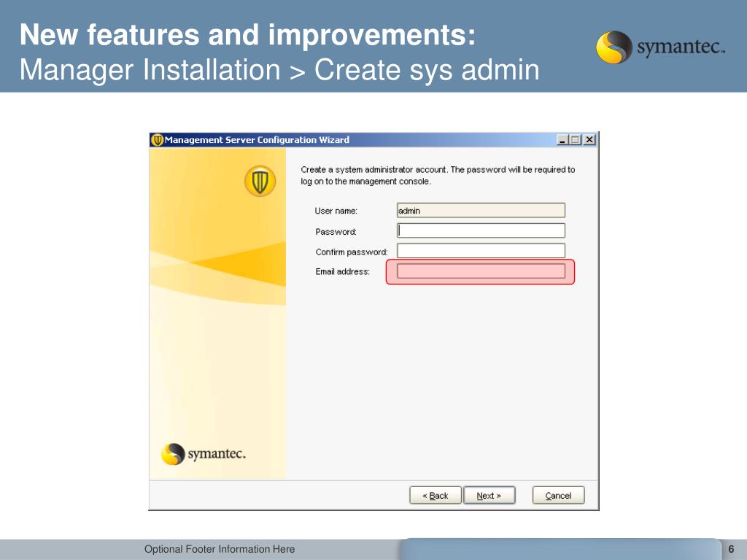Click the Symantec logo in wizard sidebar
747x560 pixels.
204,454
